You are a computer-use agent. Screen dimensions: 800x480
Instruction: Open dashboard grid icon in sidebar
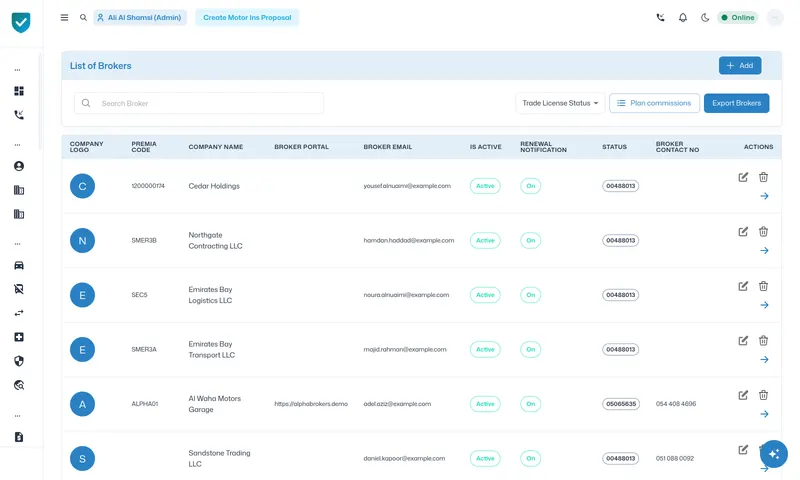coord(19,91)
